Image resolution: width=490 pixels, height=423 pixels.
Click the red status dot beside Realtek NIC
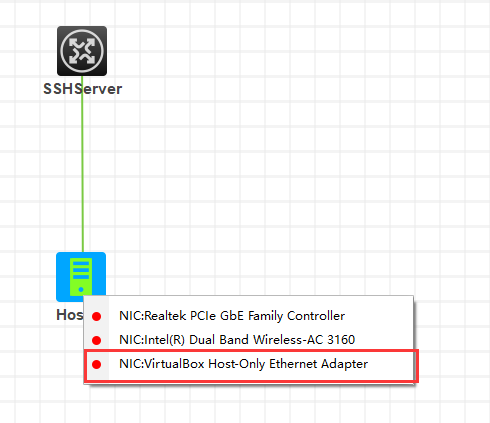(x=97, y=316)
